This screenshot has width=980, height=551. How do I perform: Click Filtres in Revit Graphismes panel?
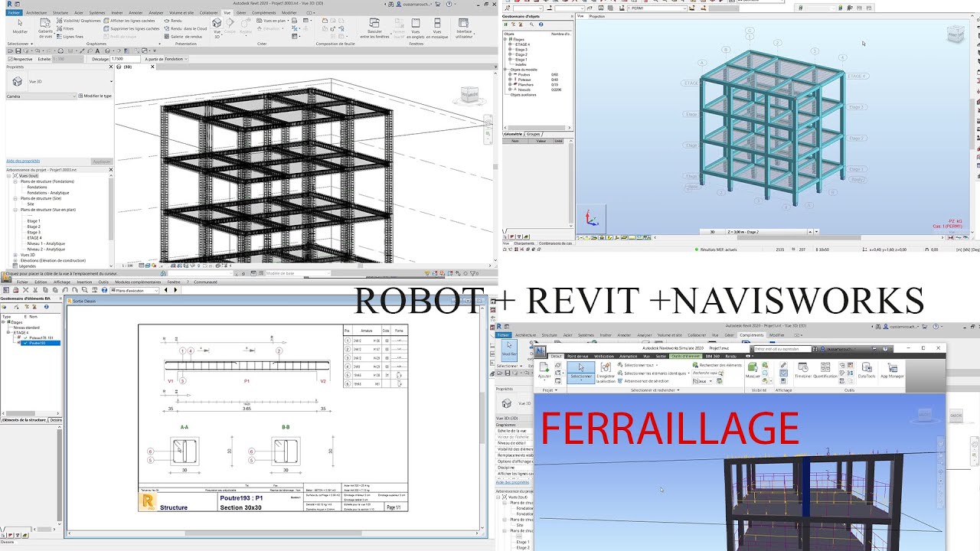pos(67,28)
